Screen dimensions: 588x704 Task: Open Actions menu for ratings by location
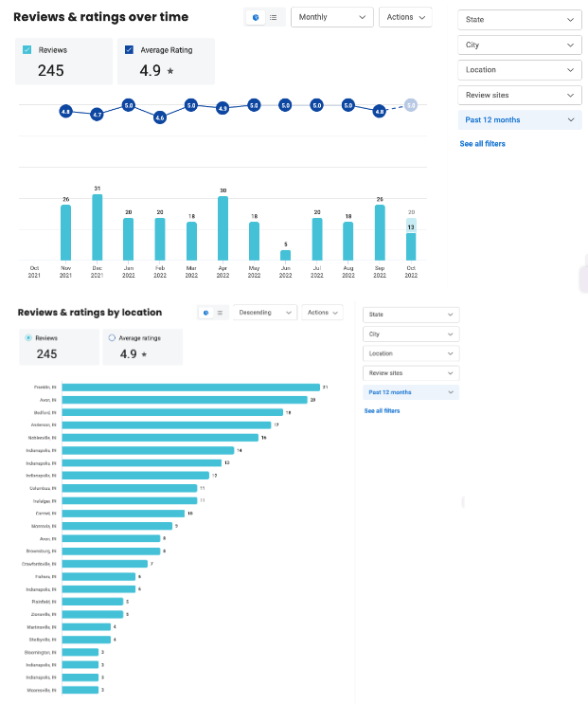coord(323,313)
